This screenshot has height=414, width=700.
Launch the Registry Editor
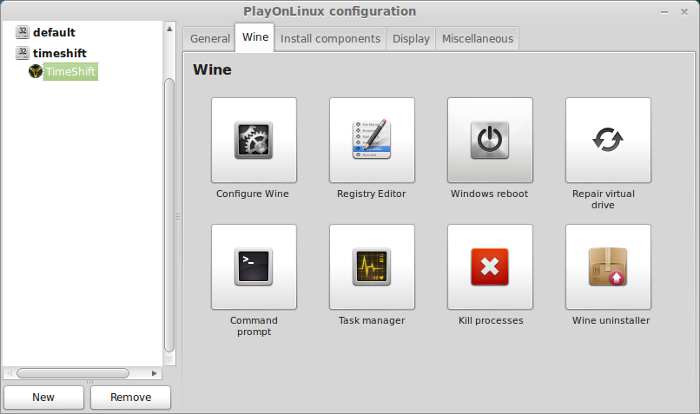pyautogui.click(x=371, y=140)
